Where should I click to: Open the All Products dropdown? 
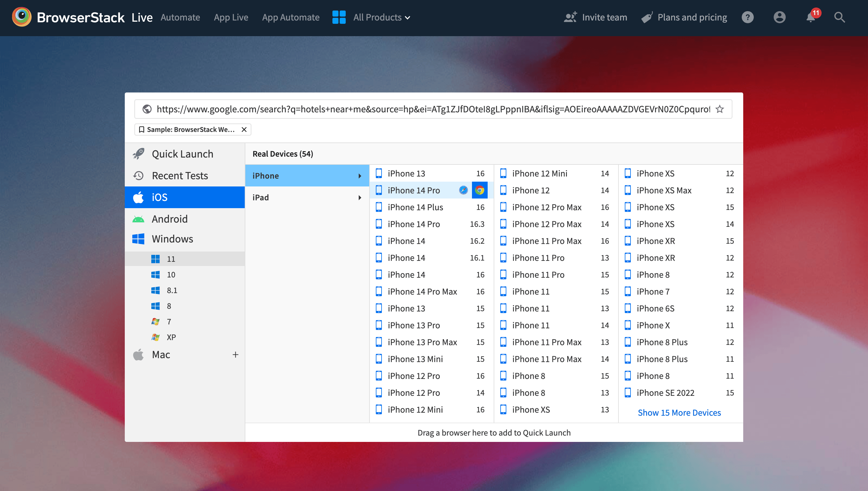pos(381,17)
